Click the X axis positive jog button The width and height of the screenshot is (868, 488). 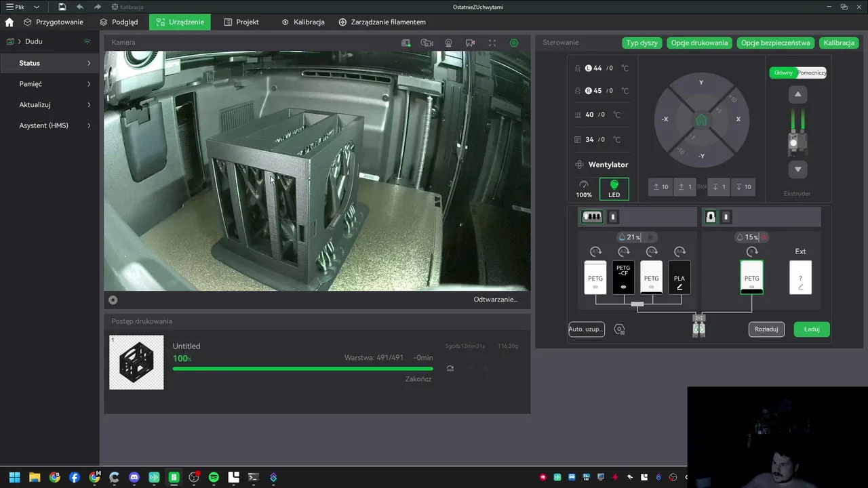(x=738, y=119)
